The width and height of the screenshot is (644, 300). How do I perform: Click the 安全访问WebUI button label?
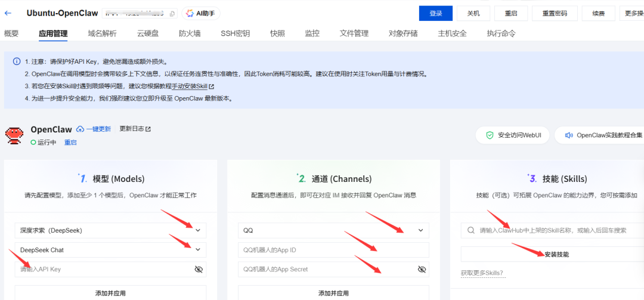click(521, 135)
